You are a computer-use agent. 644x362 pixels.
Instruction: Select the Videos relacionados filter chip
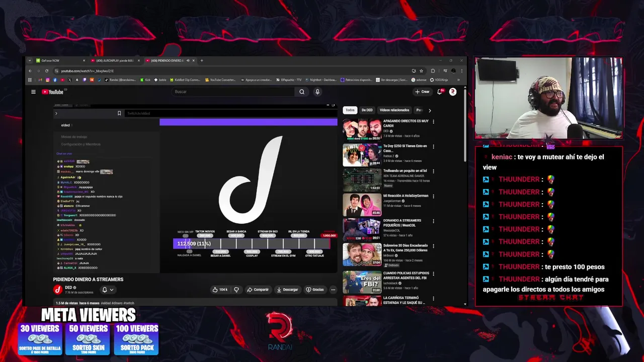[394, 110]
